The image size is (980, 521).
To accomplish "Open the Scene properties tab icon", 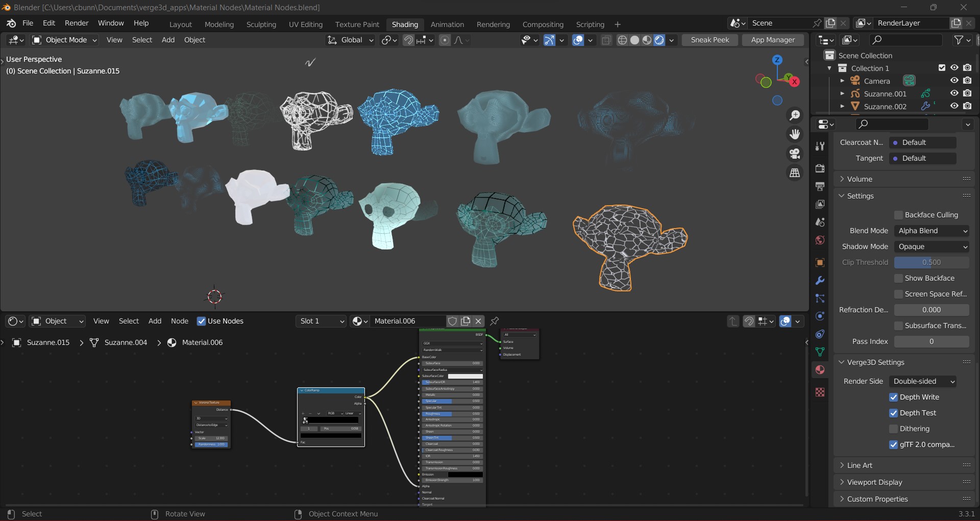I will [820, 222].
